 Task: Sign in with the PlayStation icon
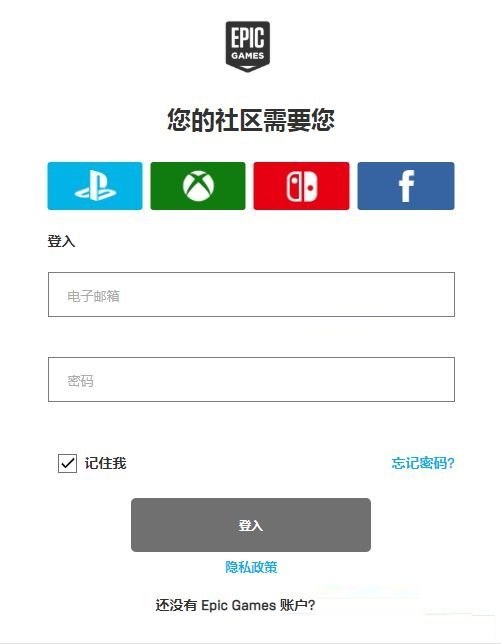click(95, 186)
